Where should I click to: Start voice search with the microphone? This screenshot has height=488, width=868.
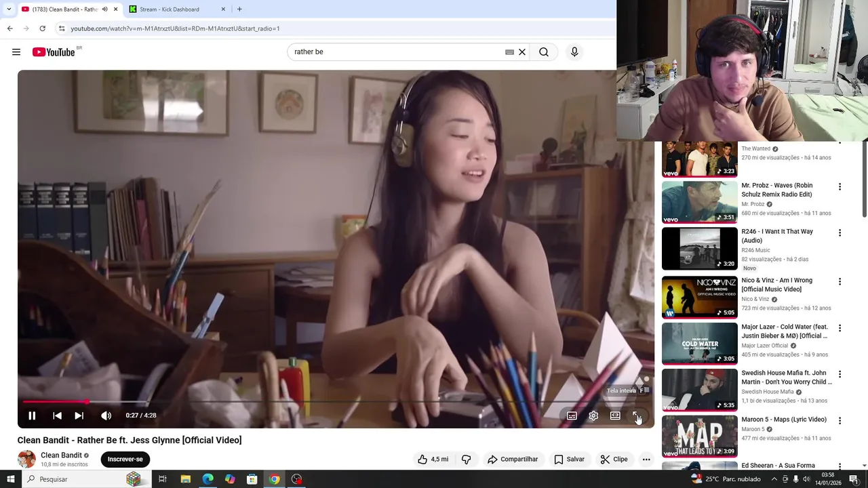coord(574,52)
